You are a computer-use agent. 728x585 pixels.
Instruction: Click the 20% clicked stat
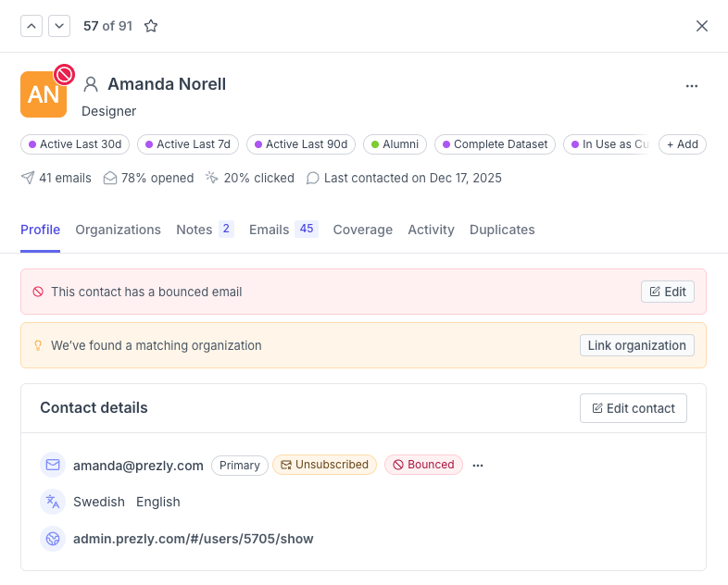click(250, 178)
